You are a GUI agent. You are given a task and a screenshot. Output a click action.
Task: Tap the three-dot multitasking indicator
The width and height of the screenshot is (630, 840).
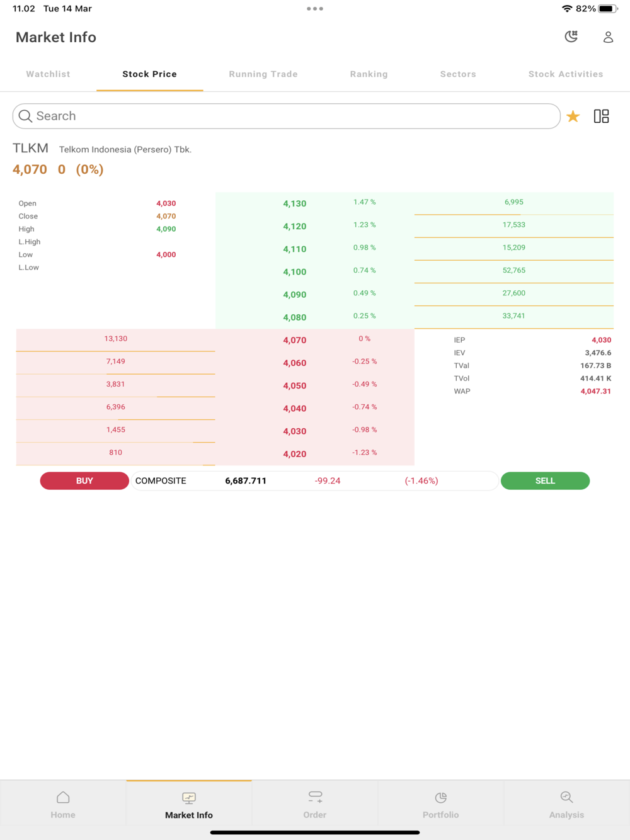click(x=315, y=9)
